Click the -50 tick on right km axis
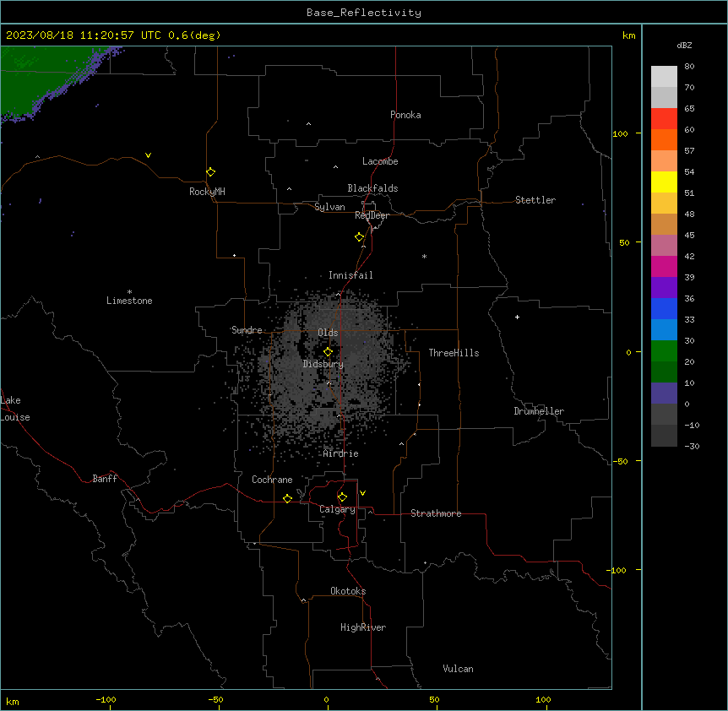The image size is (728, 711). 620,461
